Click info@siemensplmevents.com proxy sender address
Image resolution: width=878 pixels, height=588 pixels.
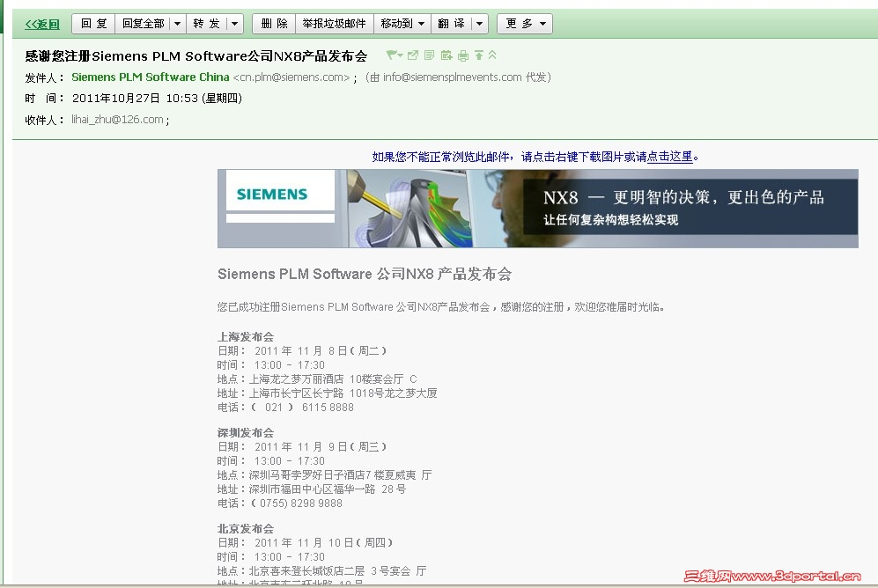[453, 77]
